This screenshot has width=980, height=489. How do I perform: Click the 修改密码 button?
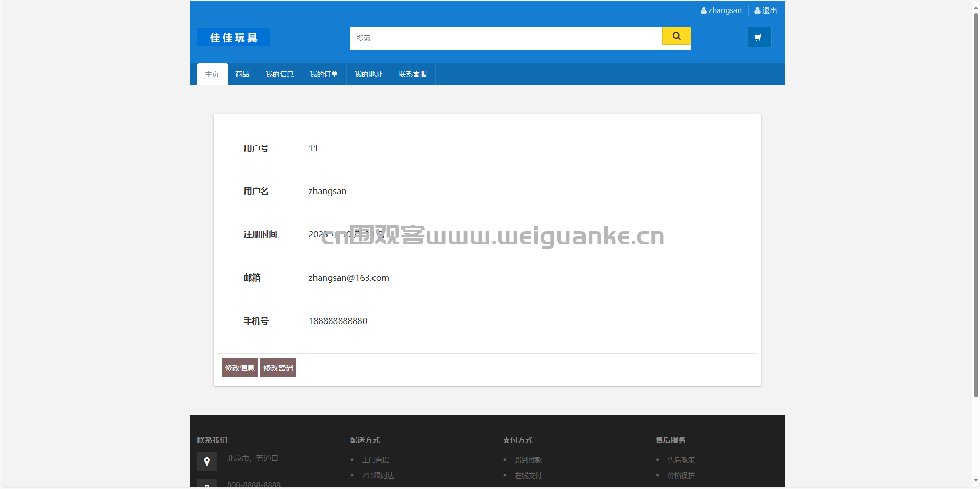pyautogui.click(x=278, y=368)
